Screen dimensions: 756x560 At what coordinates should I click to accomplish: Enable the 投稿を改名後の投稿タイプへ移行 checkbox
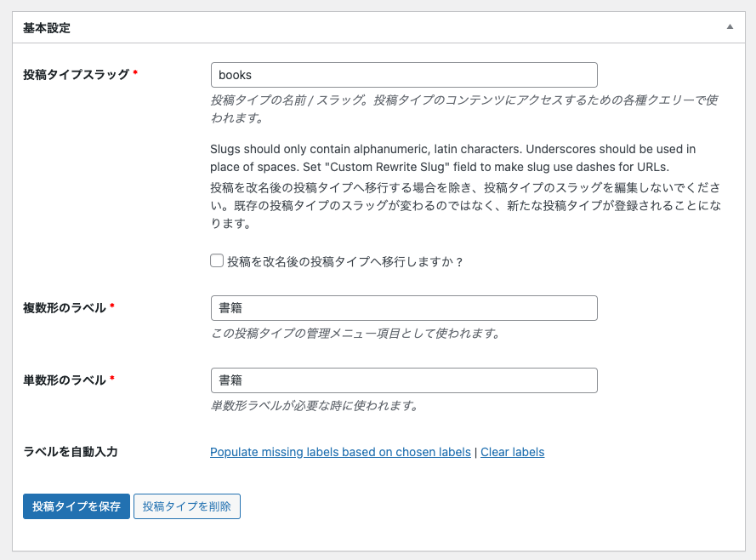217,261
